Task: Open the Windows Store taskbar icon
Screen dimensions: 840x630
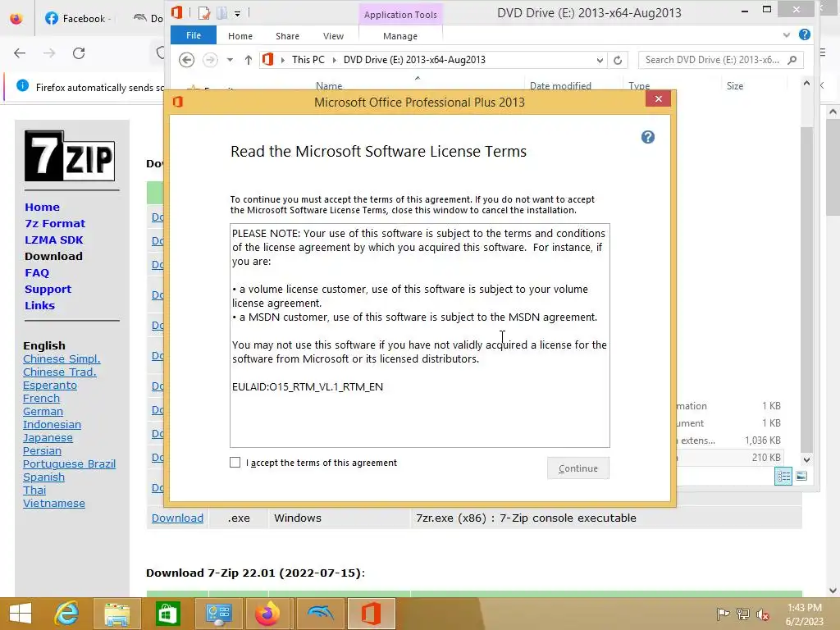Action: [x=167, y=614]
